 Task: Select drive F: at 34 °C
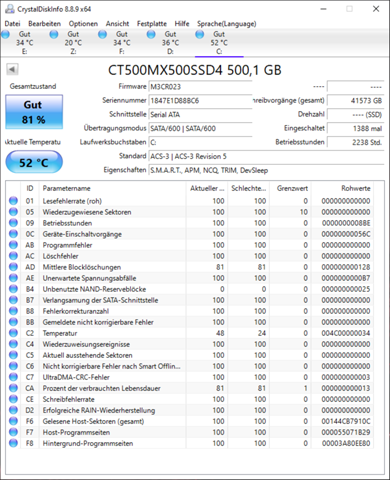coord(122,43)
